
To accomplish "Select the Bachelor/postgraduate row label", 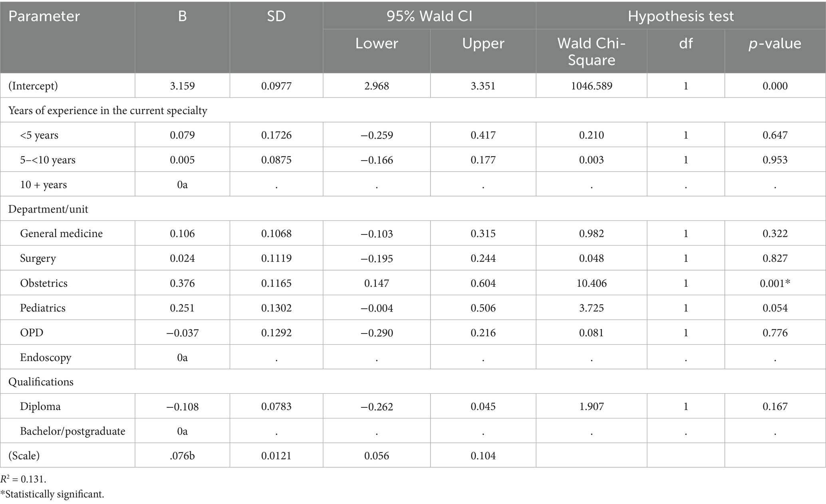I will point(73,431).
